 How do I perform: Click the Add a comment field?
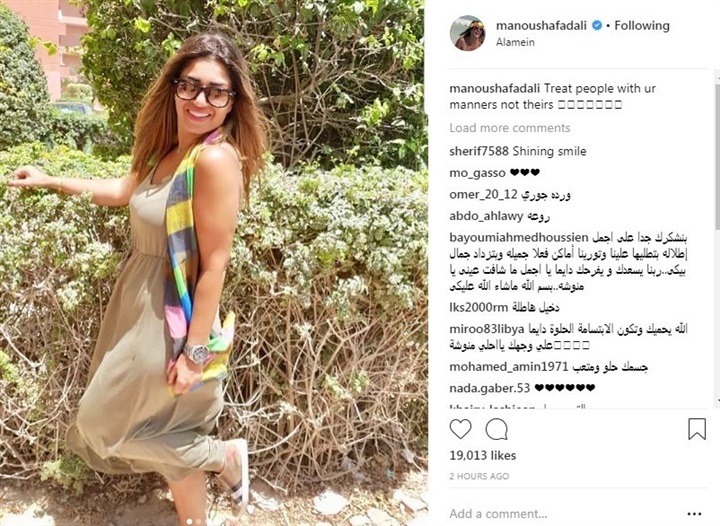pos(565,514)
